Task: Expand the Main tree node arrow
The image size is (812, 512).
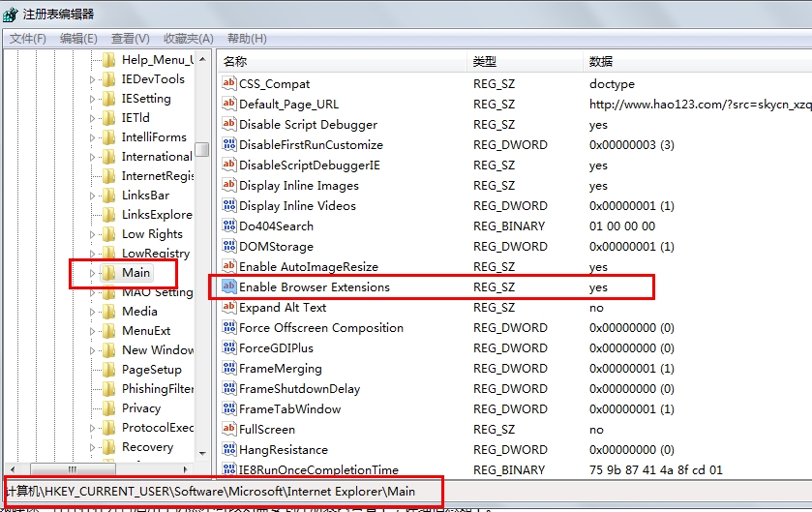Action: [93, 273]
